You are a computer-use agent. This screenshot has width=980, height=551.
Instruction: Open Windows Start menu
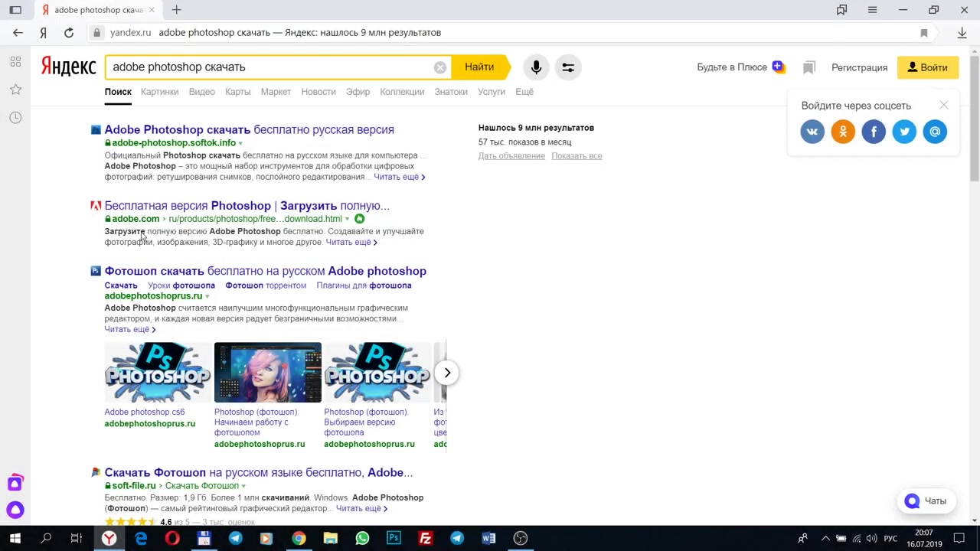[15, 538]
